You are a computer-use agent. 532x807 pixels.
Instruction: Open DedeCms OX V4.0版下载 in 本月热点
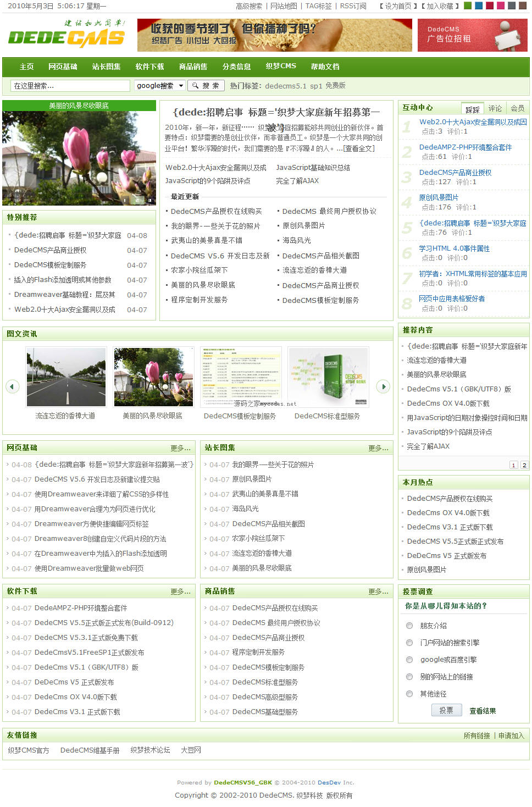coord(448,513)
